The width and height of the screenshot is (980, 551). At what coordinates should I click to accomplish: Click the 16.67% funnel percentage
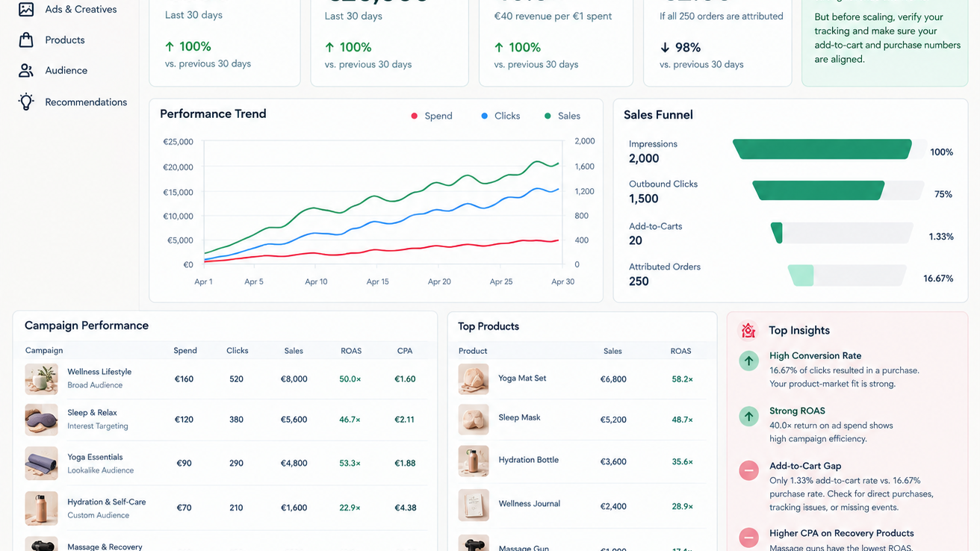coord(938,278)
